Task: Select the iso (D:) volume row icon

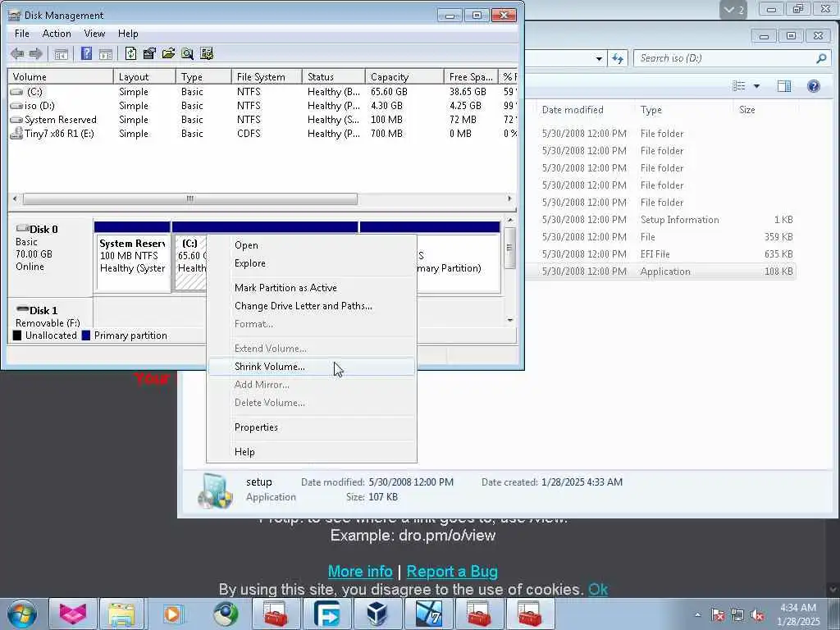Action: click(x=16, y=106)
